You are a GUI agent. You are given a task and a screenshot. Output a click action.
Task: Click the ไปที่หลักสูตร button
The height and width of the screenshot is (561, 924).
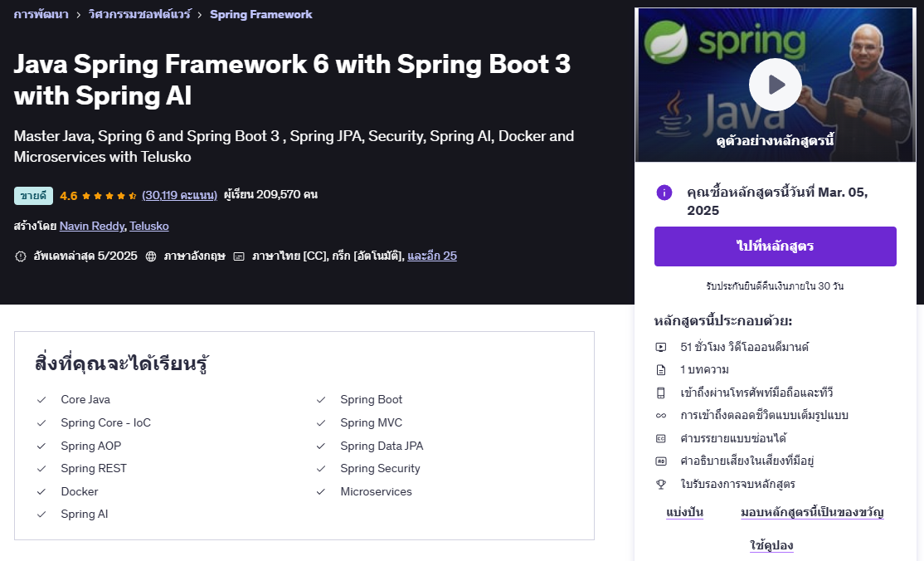776,246
